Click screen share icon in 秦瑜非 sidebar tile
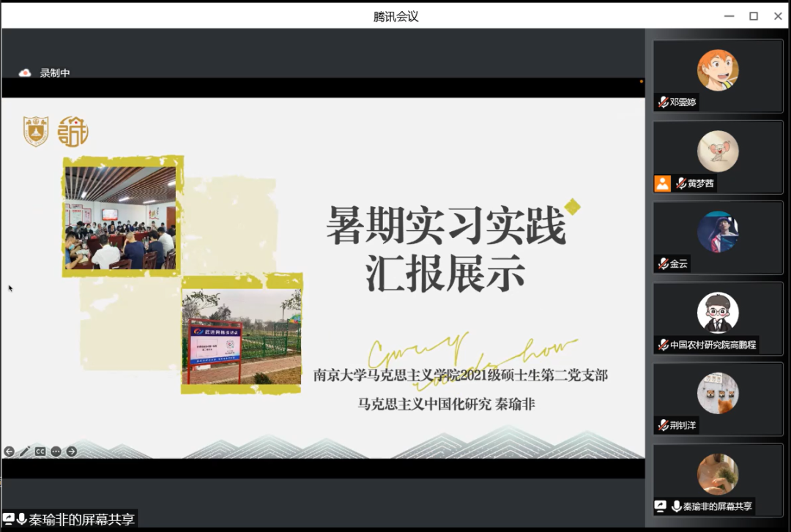This screenshot has height=532, width=791. (x=661, y=506)
